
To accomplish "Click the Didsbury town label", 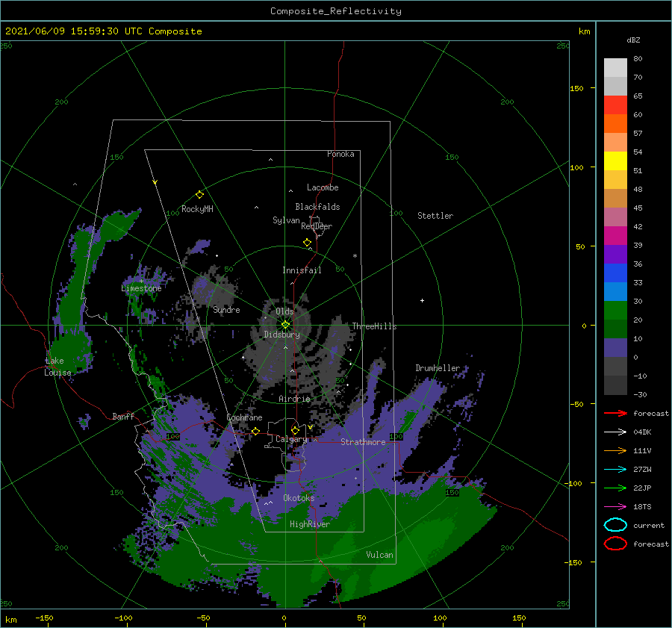I will (x=281, y=335).
